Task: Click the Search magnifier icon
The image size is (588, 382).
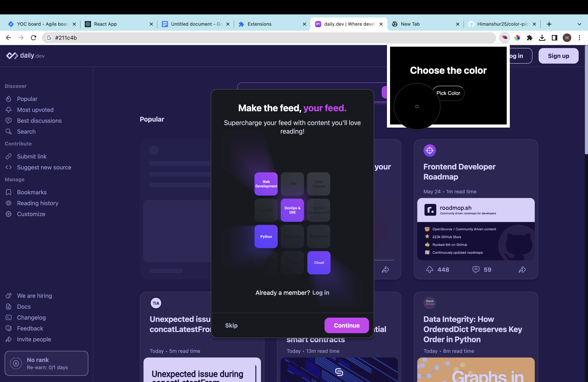Action: point(9,131)
